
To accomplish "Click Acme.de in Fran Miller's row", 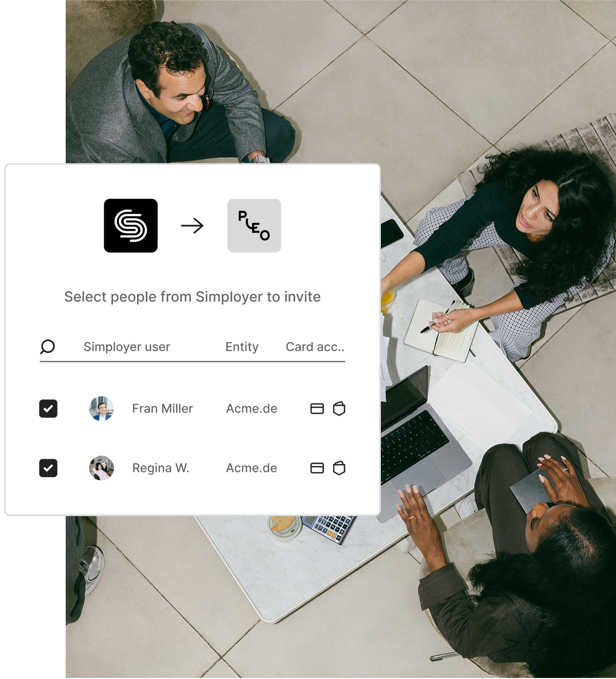I will coord(252,409).
